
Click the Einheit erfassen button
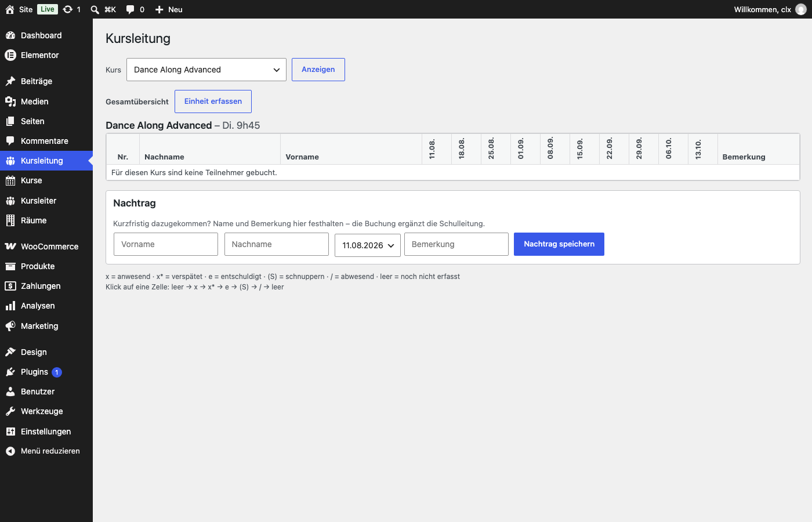point(213,101)
